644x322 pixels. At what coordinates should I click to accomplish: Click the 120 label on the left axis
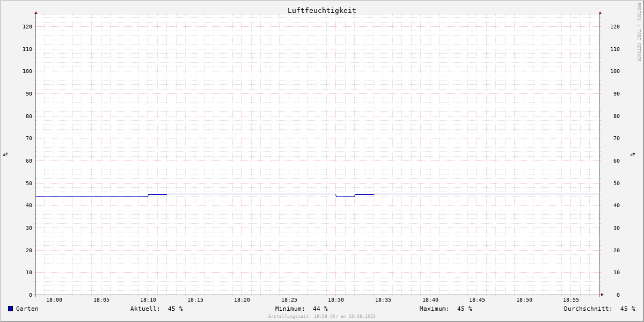(27, 26)
